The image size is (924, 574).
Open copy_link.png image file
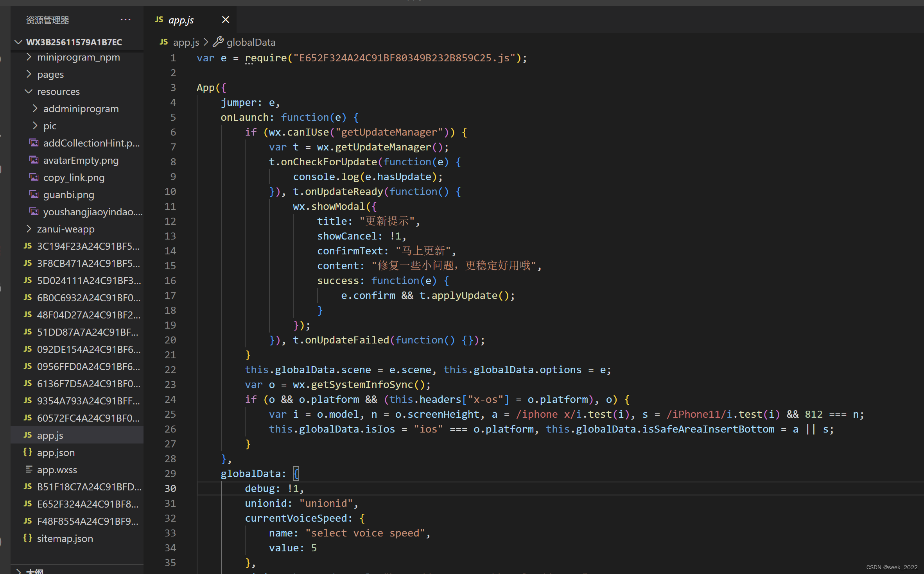[x=77, y=177]
